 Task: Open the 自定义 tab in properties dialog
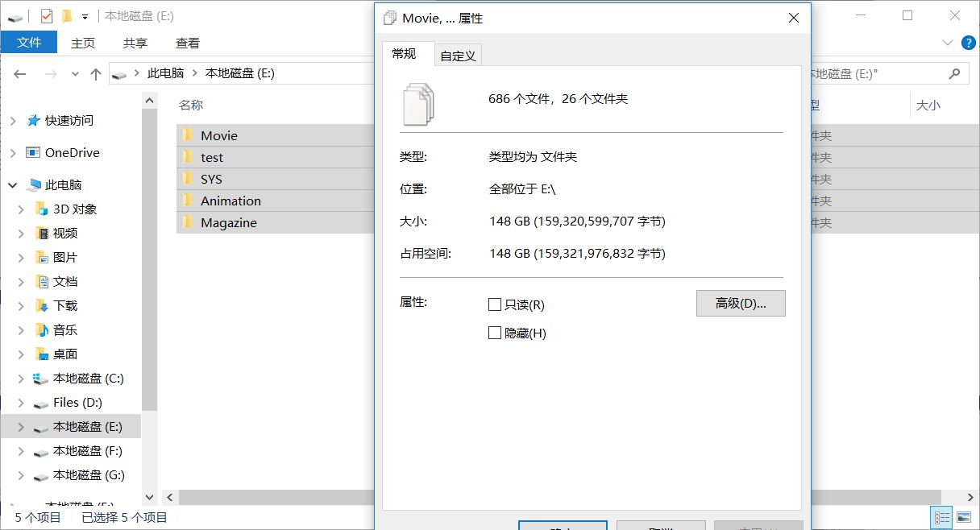pos(458,56)
